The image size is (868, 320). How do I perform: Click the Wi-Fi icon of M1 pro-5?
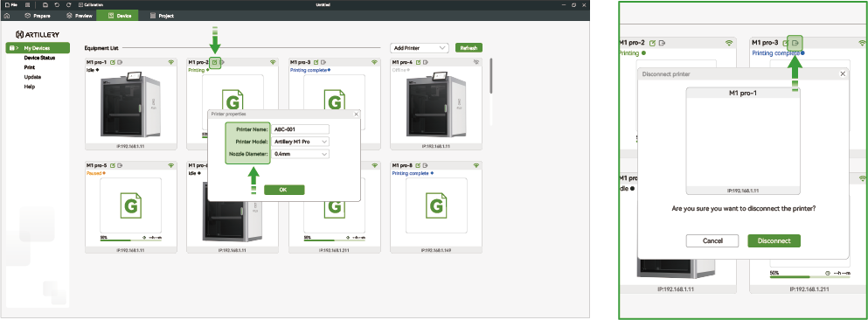click(x=171, y=165)
